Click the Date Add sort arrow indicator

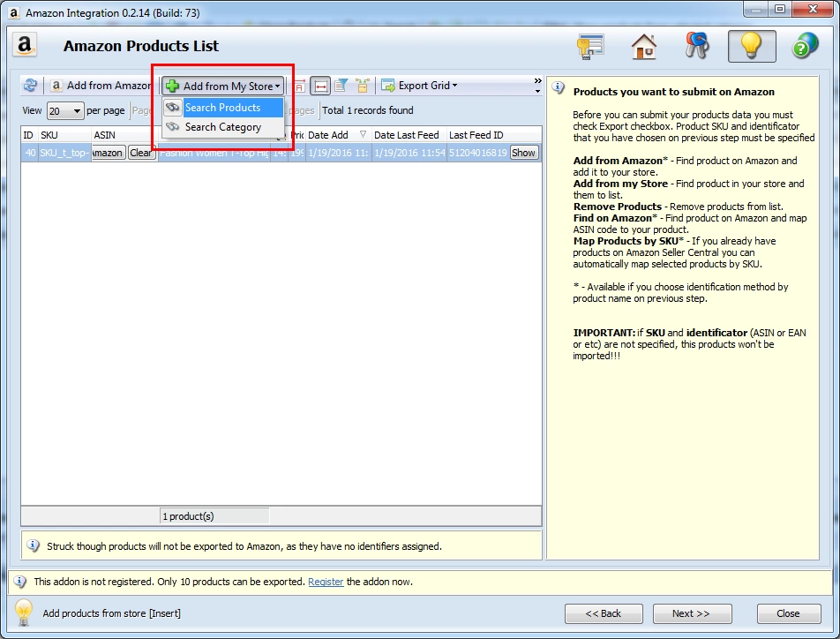tap(363, 134)
